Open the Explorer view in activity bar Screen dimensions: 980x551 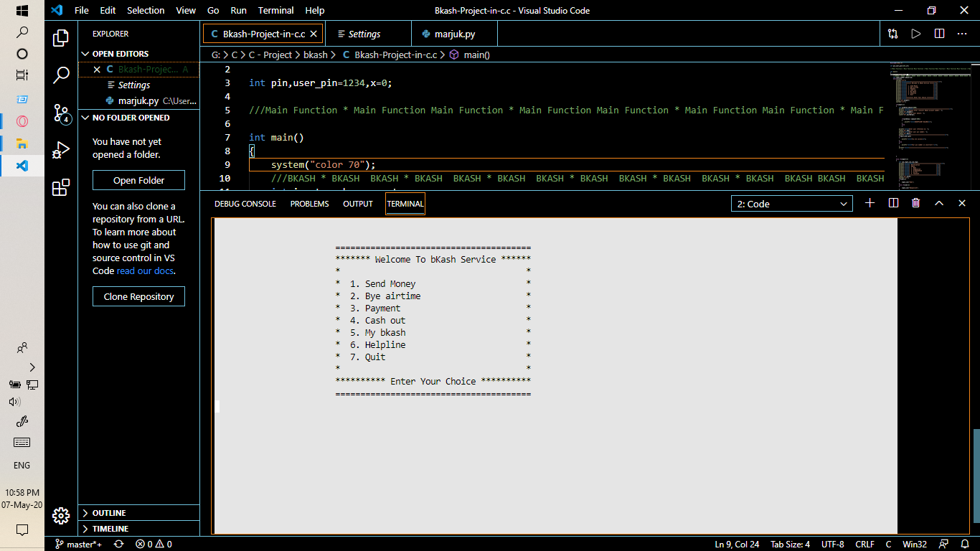tap(61, 38)
